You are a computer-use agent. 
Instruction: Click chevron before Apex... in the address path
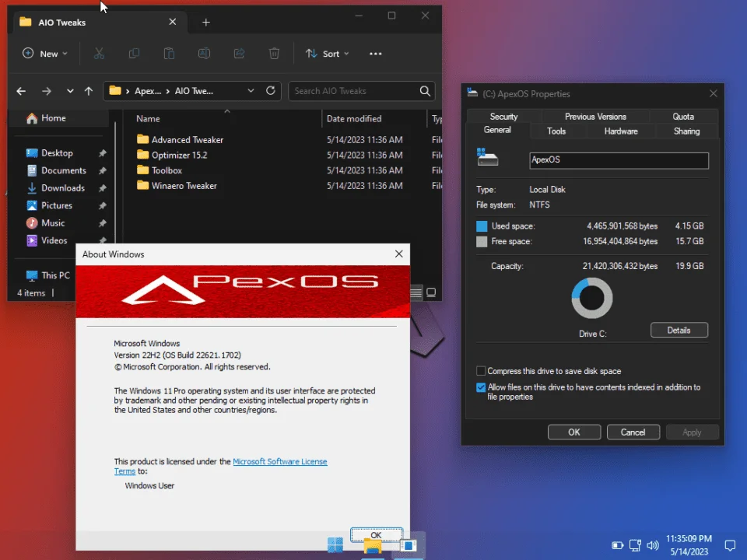point(128,91)
